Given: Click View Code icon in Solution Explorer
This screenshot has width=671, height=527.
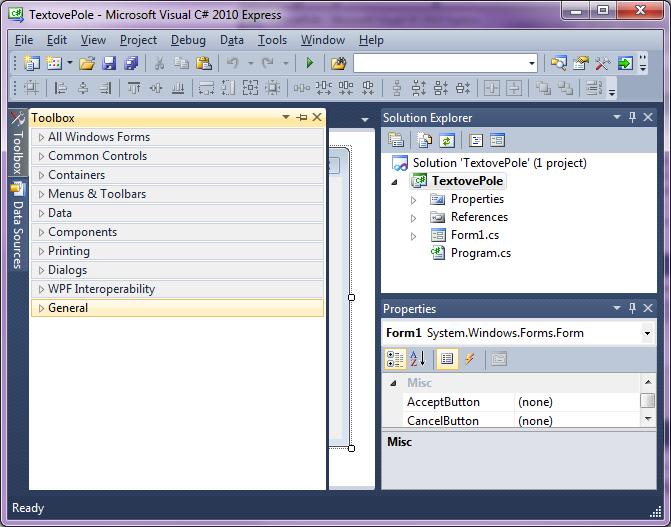Looking at the screenshot, I should pyautogui.click(x=475, y=140).
